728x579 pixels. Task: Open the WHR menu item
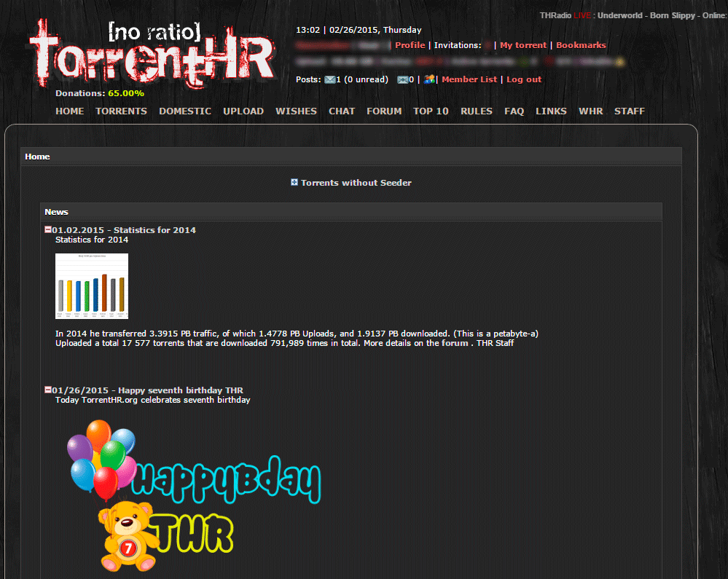pos(590,111)
